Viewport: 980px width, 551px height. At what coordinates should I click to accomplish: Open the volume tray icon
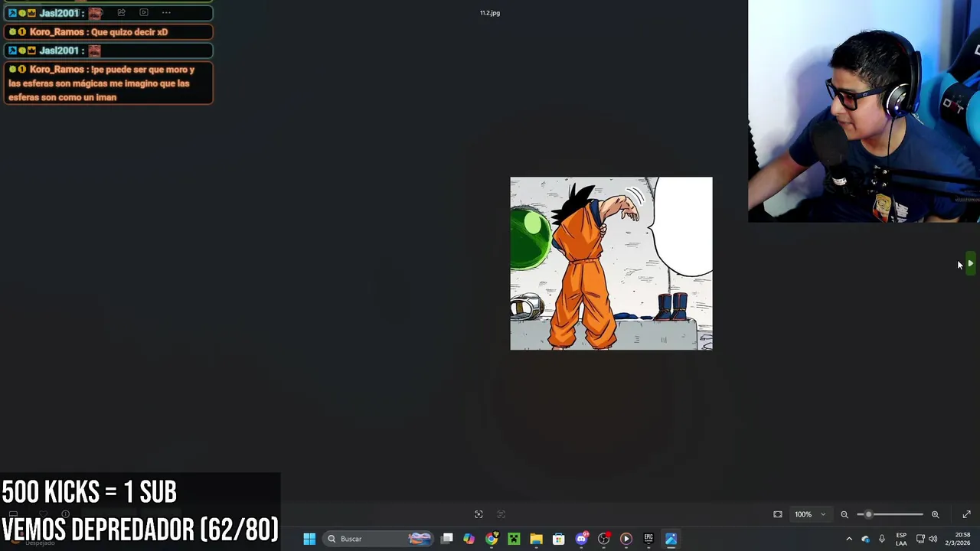tap(933, 539)
